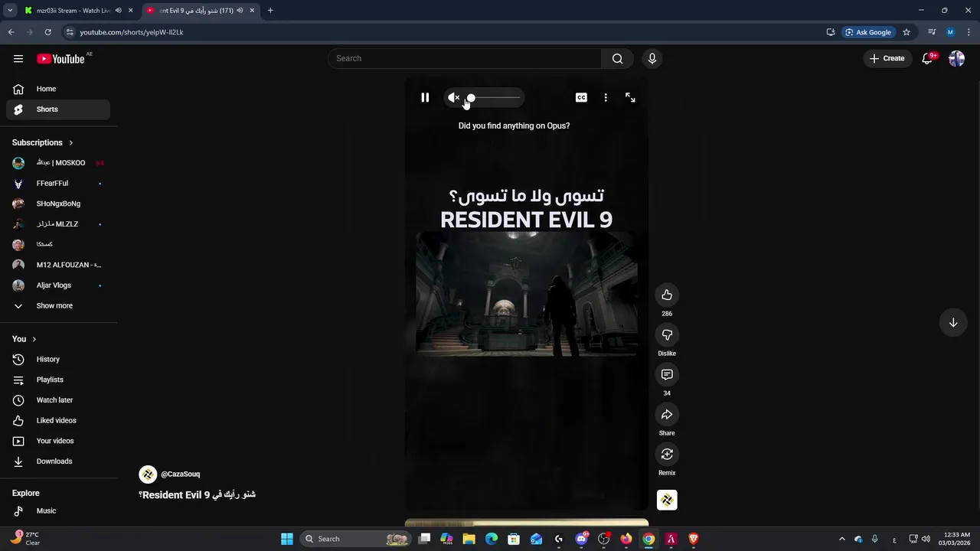Image resolution: width=980 pixels, height=551 pixels.
Task: View site information in the address bar
Action: [70, 32]
